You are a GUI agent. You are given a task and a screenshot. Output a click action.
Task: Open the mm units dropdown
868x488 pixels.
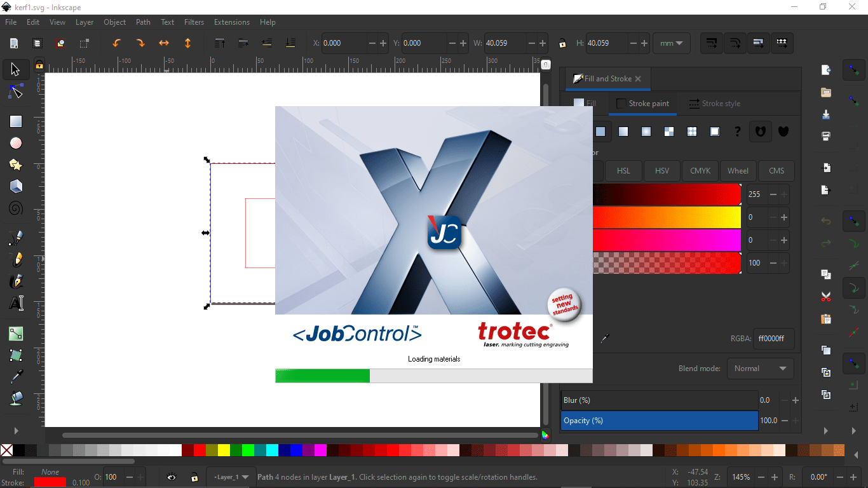point(672,43)
